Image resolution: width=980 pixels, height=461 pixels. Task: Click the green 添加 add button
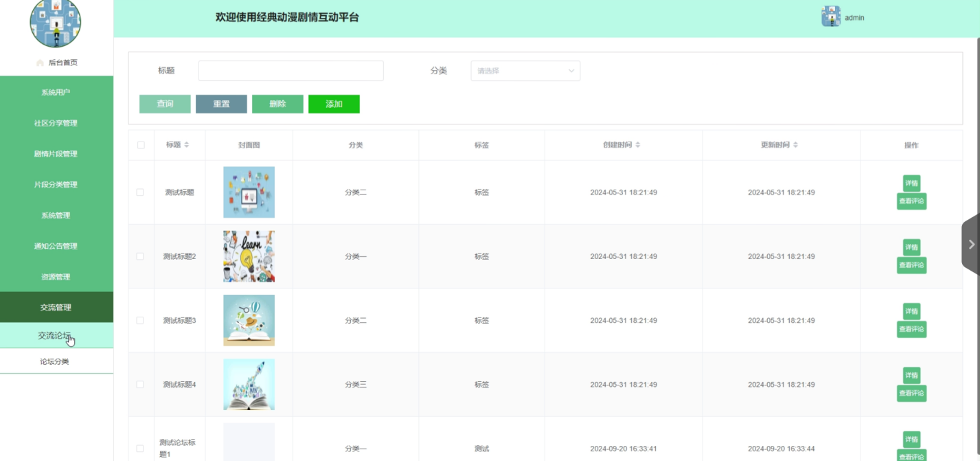pos(334,104)
